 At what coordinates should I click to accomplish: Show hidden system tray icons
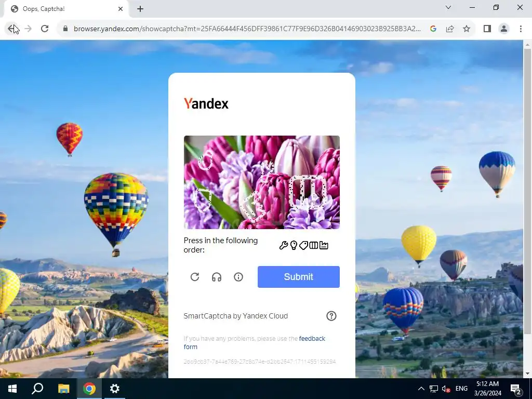pos(421,389)
